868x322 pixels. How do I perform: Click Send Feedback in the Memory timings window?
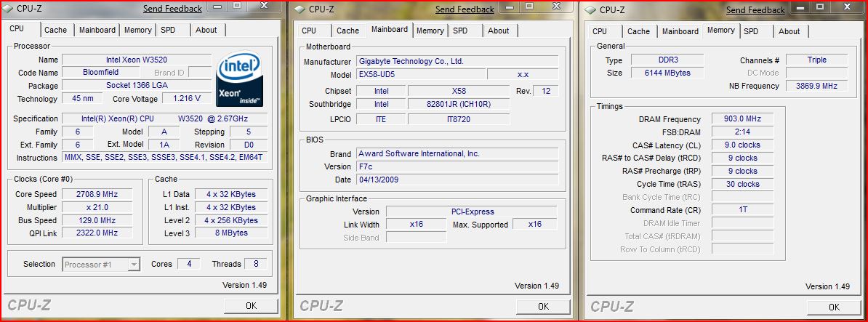pyautogui.click(x=755, y=10)
